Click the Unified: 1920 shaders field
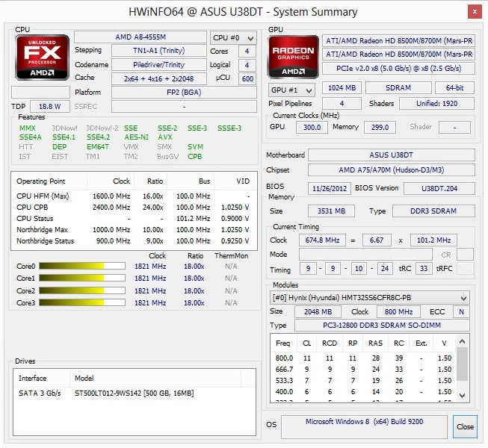This screenshot has width=488, height=448. pyautogui.click(x=436, y=104)
